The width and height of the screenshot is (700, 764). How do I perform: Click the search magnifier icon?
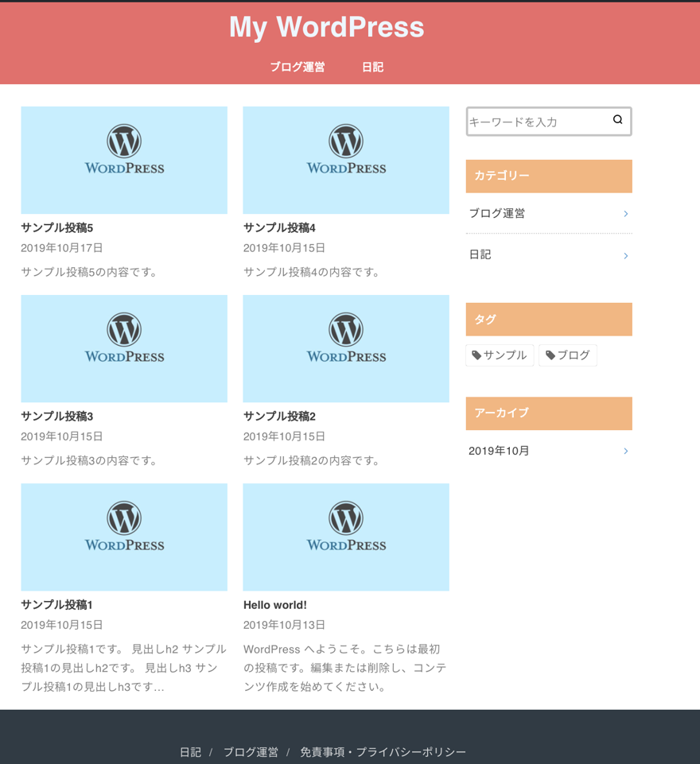(617, 120)
